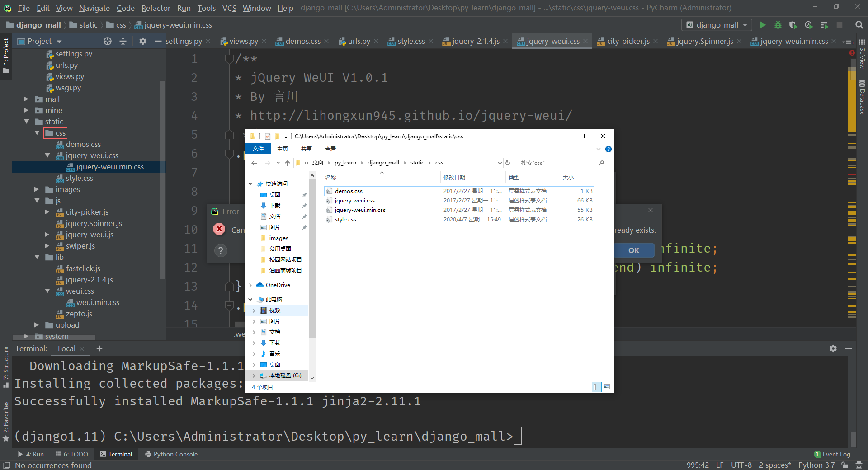Expand OneDrive in Explorer navigation pane
868x470 pixels.
(x=250, y=285)
